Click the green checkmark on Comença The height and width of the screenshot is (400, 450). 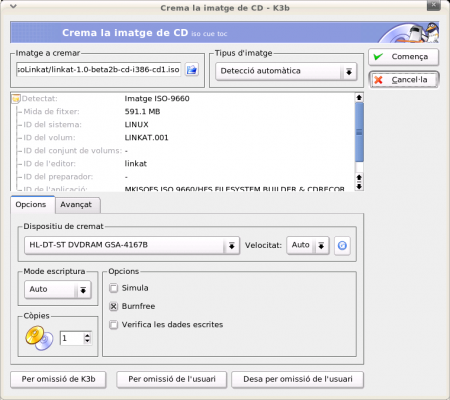[378, 57]
